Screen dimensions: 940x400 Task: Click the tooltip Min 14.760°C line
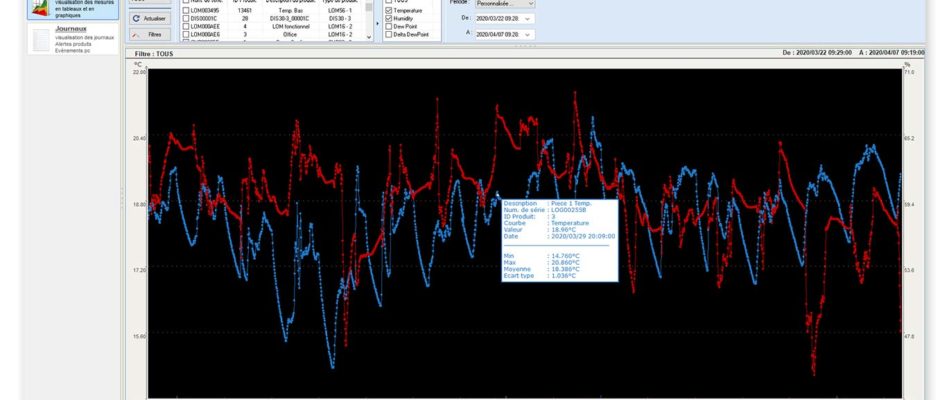coord(541,256)
